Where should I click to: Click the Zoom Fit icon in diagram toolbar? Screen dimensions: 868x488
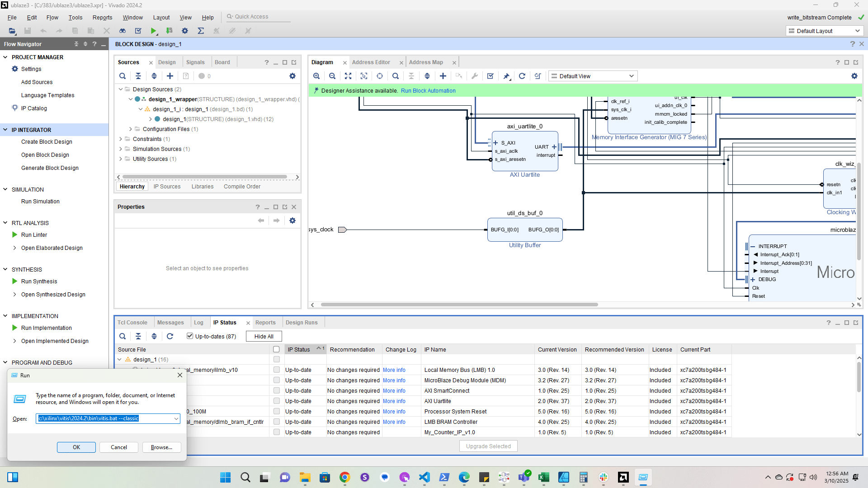pos(348,76)
